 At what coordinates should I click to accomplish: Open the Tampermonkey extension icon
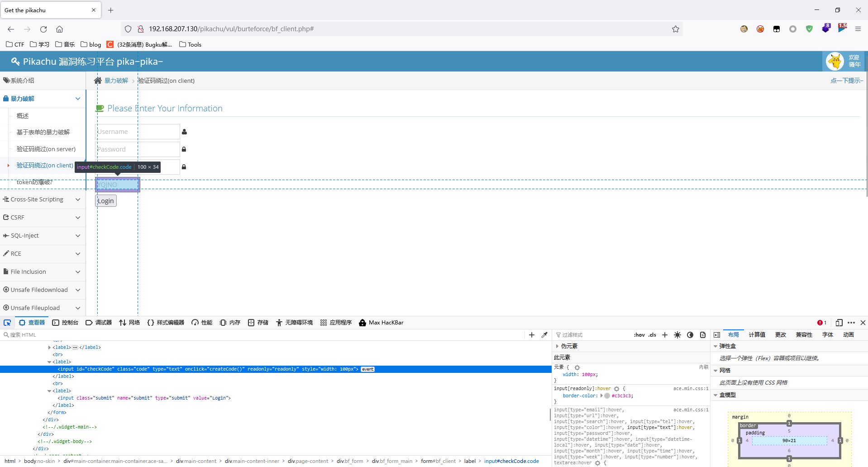coord(777,29)
